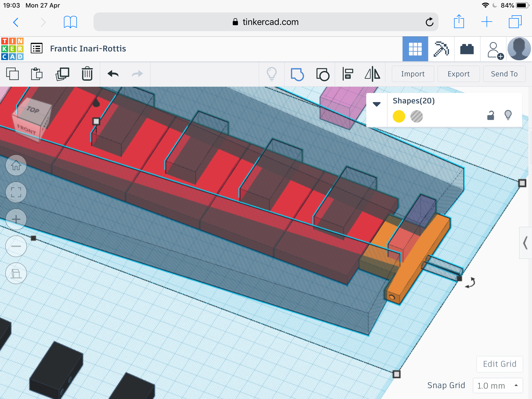
Task: Switch to orthographic view cube icon
Action: [16, 273]
